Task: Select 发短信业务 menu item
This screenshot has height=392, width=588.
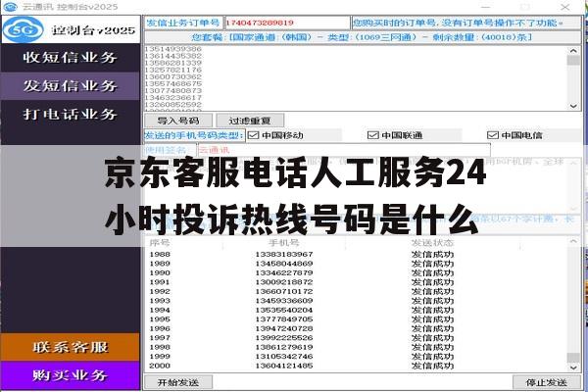Action: (x=71, y=86)
